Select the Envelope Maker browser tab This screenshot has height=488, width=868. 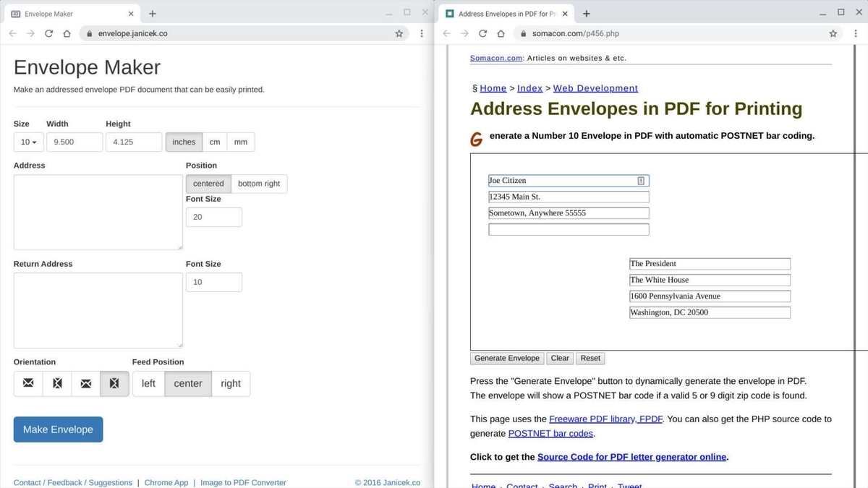coord(69,13)
